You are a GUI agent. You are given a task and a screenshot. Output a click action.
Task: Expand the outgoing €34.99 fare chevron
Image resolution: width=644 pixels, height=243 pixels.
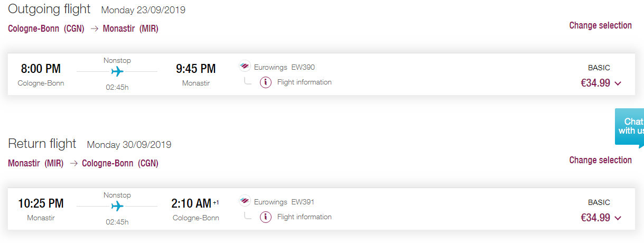click(x=618, y=83)
